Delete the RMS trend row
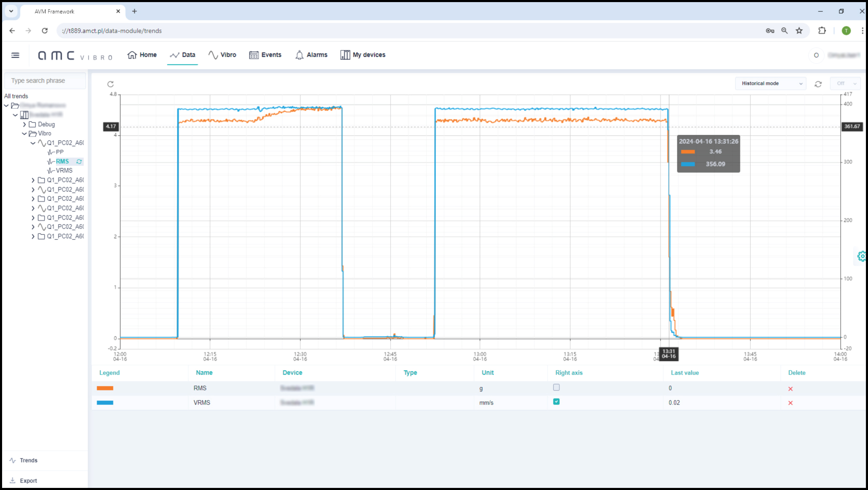868x490 pixels. pos(790,389)
